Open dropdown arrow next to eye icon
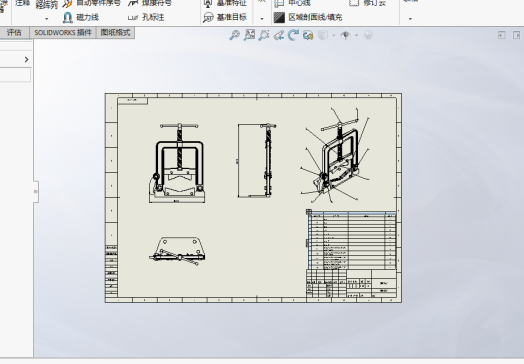 pyautogui.click(x=356, y=35)
